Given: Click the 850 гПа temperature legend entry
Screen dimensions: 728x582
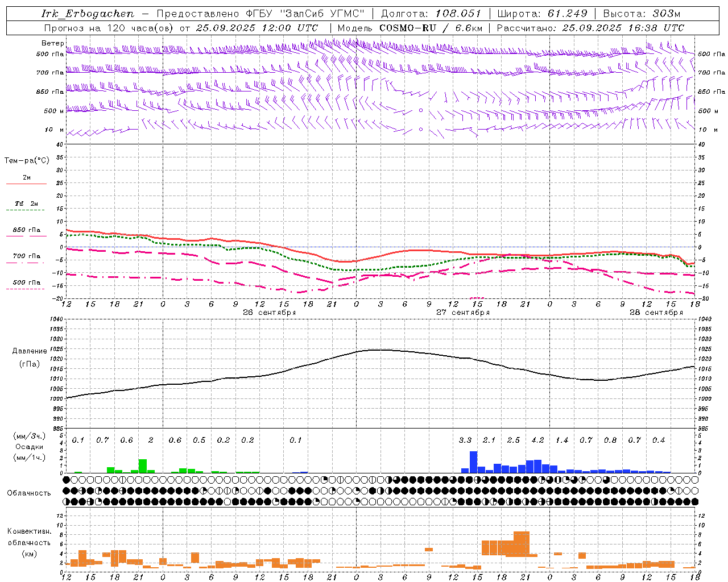Looking at the screenshot, I should coord(27,230).
